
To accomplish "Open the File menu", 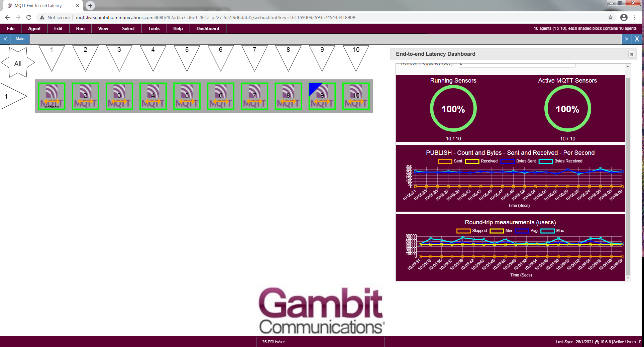I will pyautogui.click(x=11, y=29).
